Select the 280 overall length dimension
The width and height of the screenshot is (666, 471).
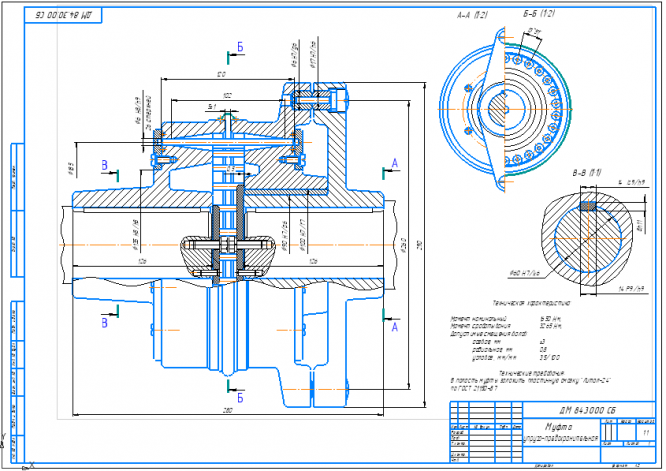coord(228,411)
